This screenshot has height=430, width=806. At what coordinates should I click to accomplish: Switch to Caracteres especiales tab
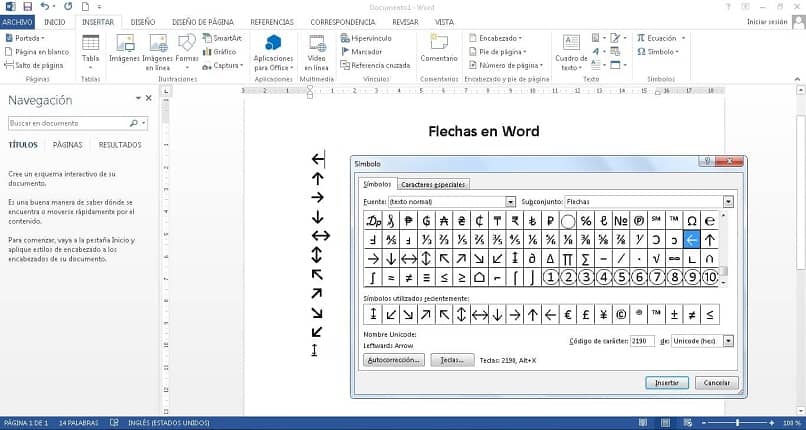click(x=434, y=184)
